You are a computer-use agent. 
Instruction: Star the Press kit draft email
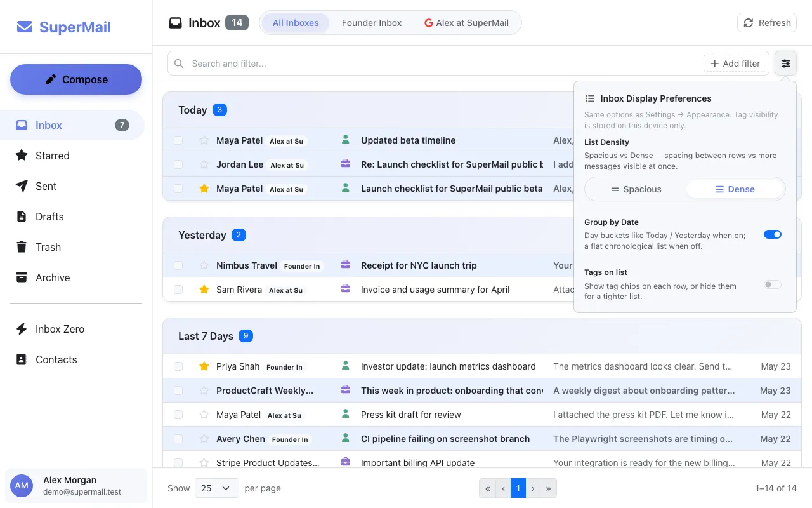(x=204, y=415)
